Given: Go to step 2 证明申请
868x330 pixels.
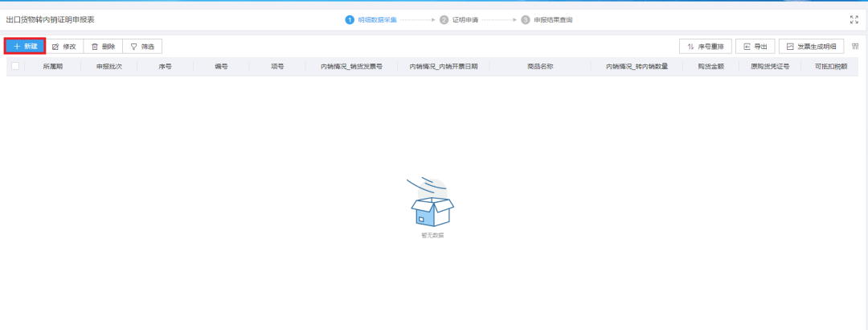Looking at the screenshot, I should pyautogui.click(x=458, y=20).
